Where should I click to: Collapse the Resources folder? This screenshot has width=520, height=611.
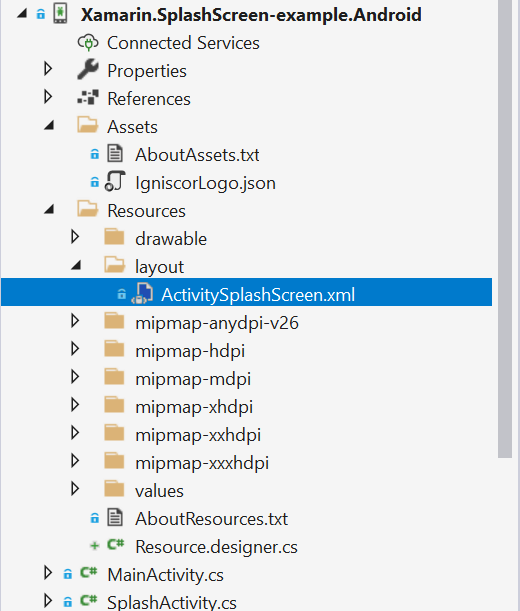click(49, 210)
